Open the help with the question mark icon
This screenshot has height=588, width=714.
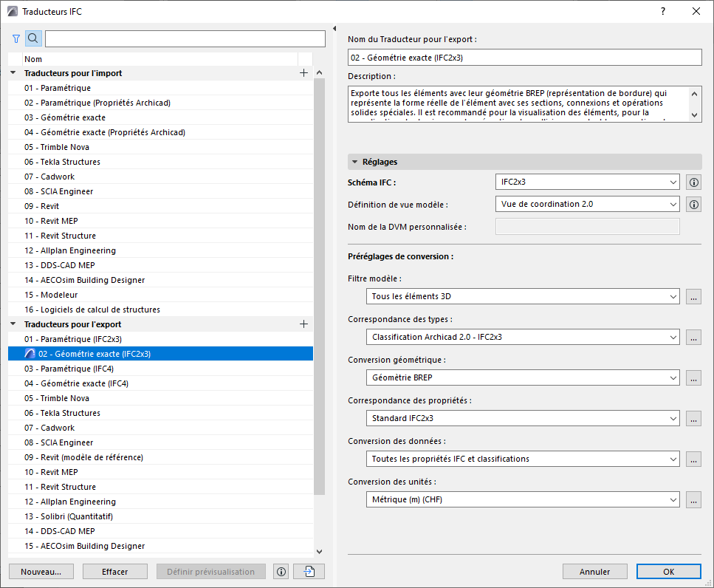coord(662,11)
